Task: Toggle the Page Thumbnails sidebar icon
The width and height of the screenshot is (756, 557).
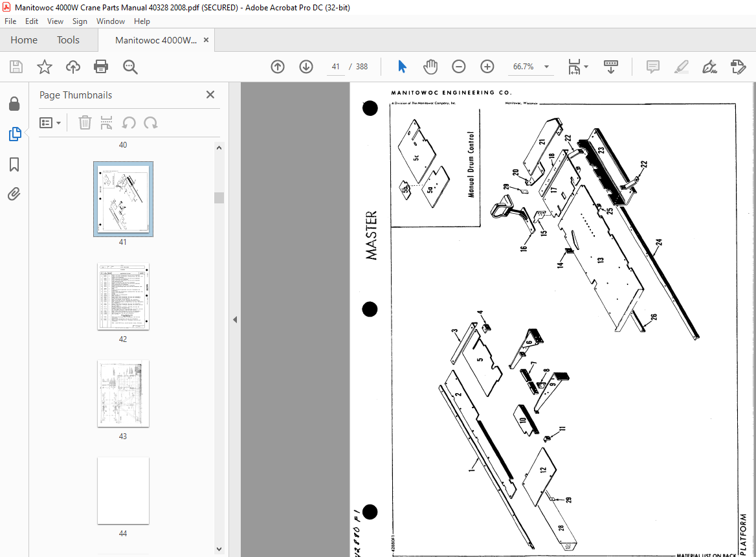Action: [14, 134]
